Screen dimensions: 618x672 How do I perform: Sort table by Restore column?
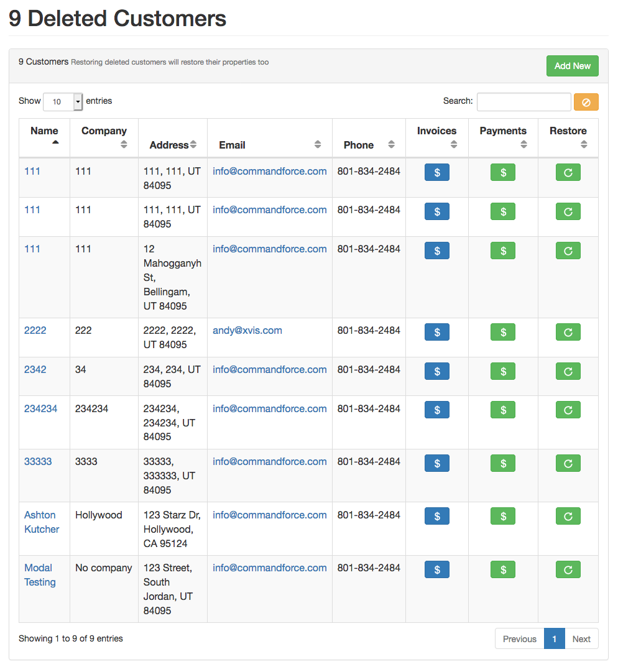click(x=568, y=137)
